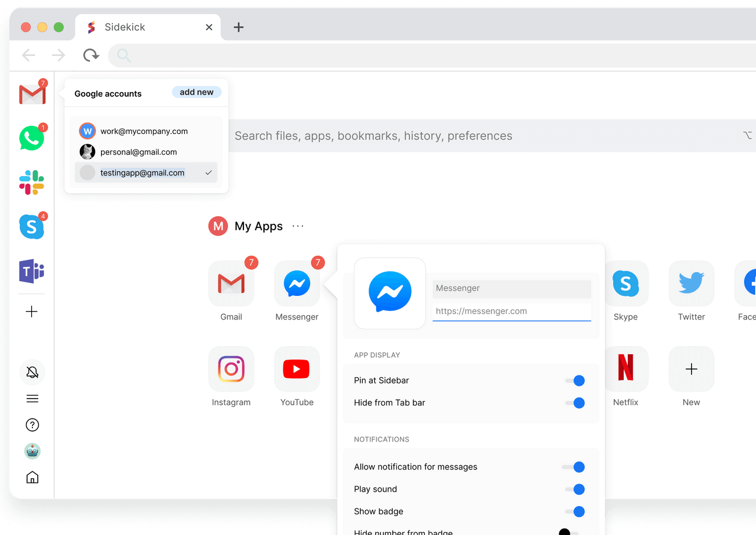Launch the Gmail app tile

(x=232, y=283)
